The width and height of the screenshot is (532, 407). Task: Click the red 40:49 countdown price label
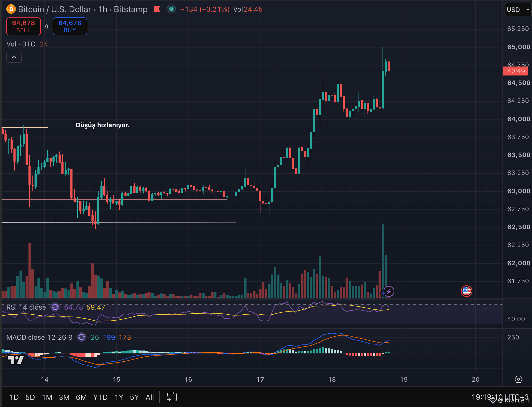[516, 71]
